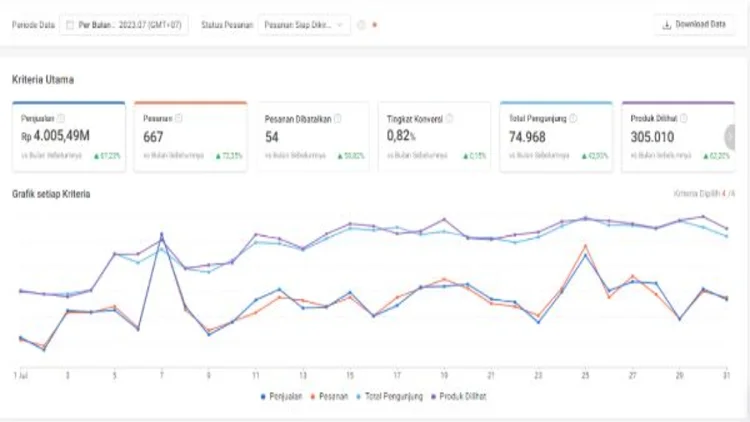Click the Kriteria Utama heading
Viewport: 750px width, 422px height.
tap(43, 80)
